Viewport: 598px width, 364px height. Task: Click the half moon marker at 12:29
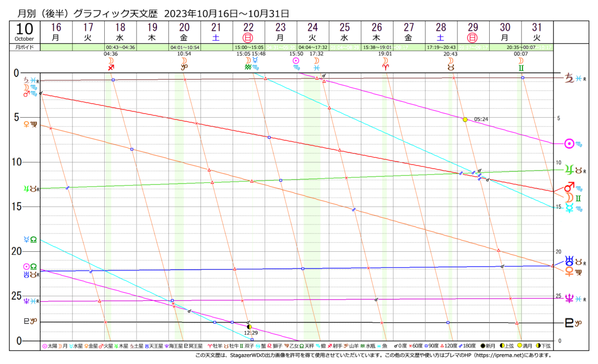point(248,327)
